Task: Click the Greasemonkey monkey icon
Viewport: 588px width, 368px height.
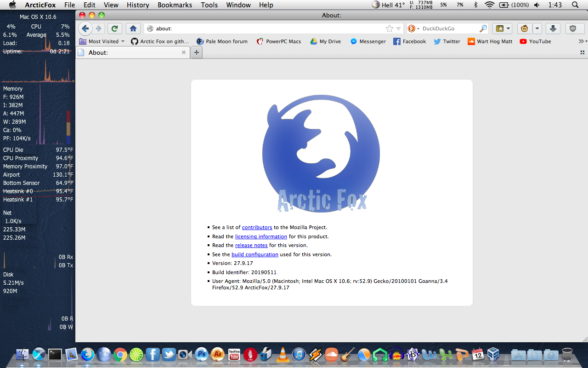Action: click(x=524, y=29)
